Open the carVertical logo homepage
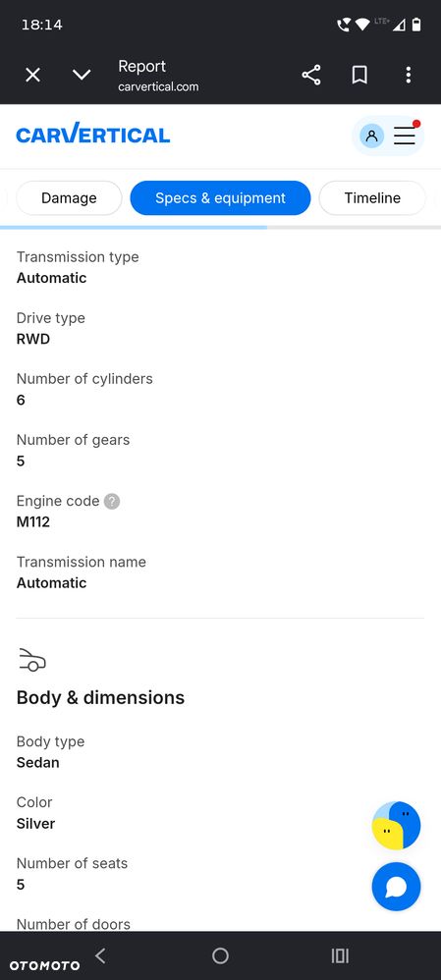The image size is (441, 980). (92, 134)
